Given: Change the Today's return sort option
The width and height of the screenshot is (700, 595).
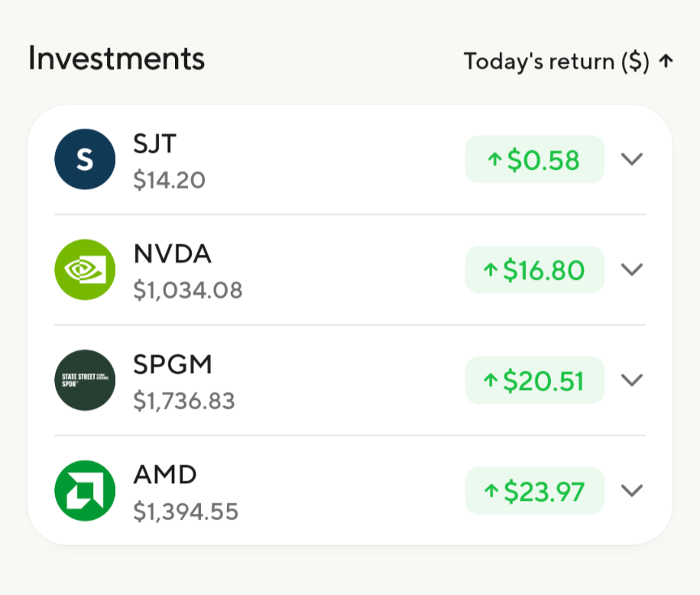Looking at the screenshot, I should click(556, 62).
